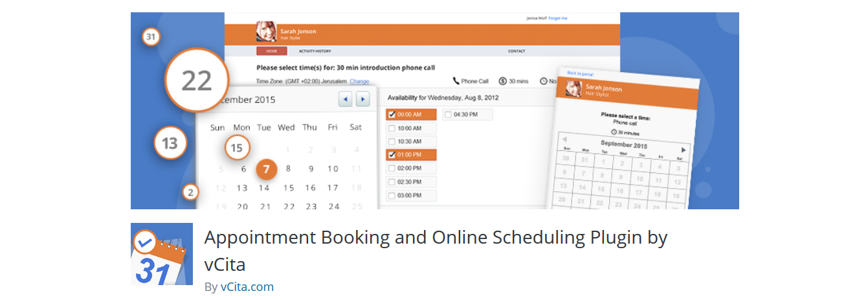Click the Back to portal link
Screen dimensions: 868x300
coord(580,73)
